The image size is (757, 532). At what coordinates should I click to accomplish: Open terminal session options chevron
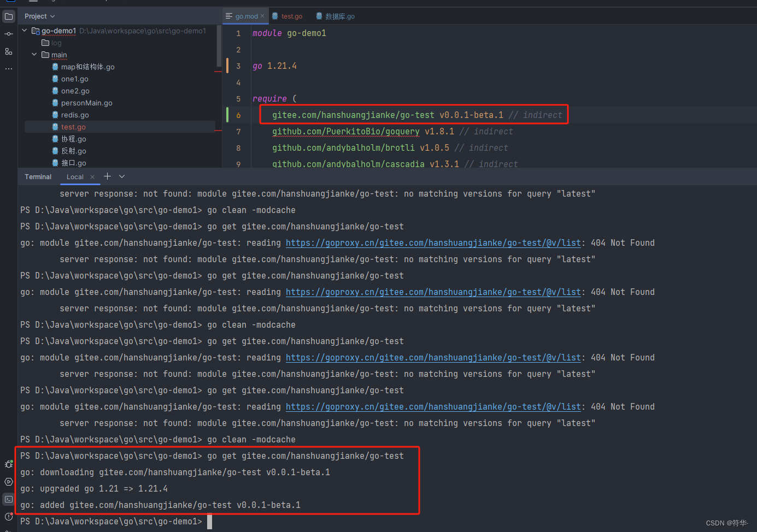[x=122, y=176]
